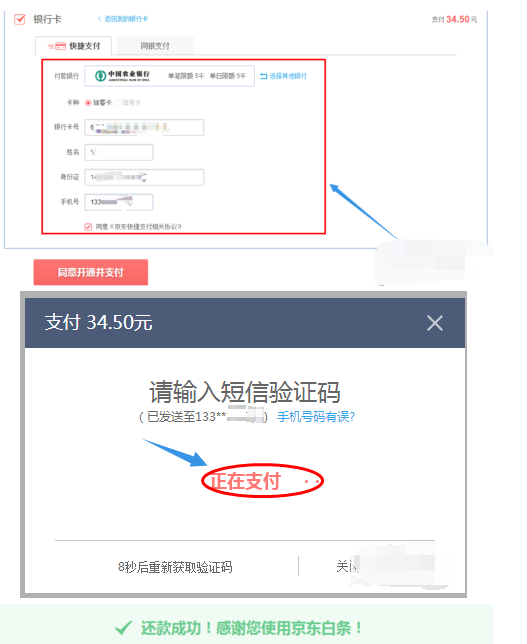Click the Agricultural Bank of China logo
Image resolution: width=527 pixels, height=644 pixels.
pos(101,76)
